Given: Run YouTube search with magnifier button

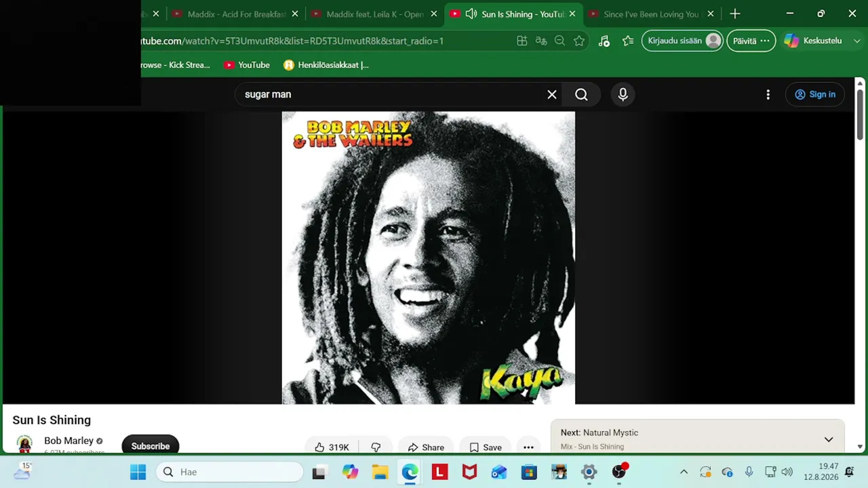Looking at the screenshot, I should (x=581, y=95).
